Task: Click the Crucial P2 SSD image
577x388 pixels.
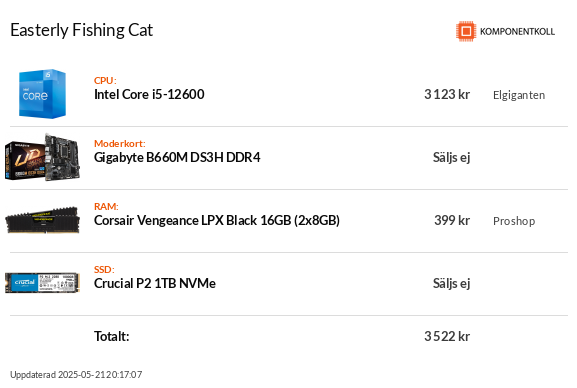Action: (42, 283)
